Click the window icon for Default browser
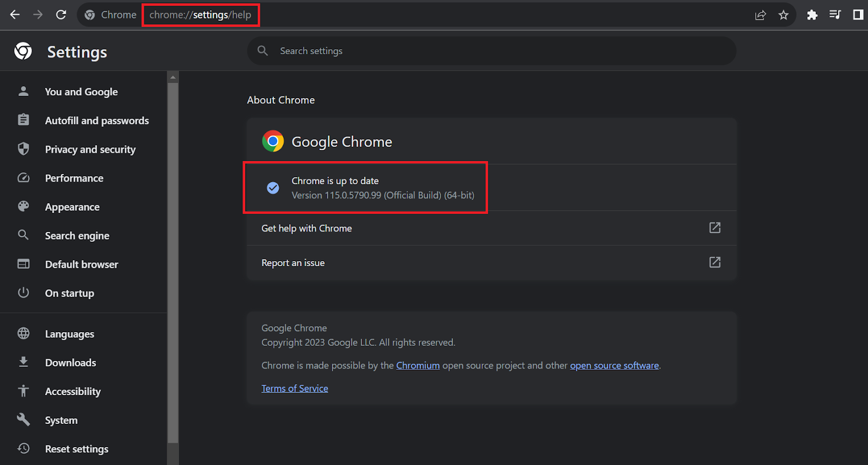The width and height of the screenshot is (868, 465). (23, 264)
